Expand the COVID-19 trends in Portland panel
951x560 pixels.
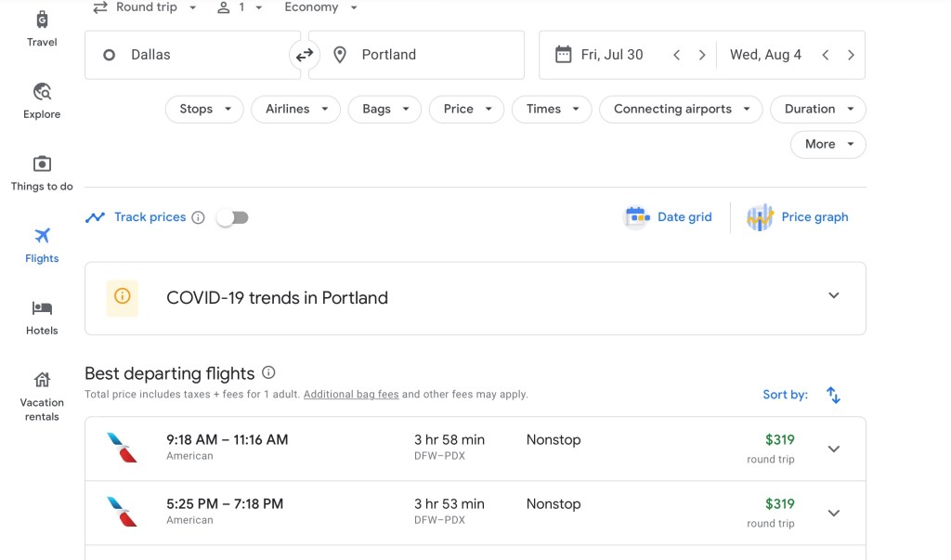833,296
